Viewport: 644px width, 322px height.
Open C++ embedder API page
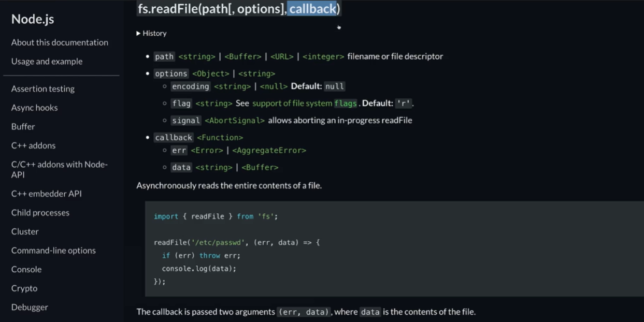coord(47,194)
